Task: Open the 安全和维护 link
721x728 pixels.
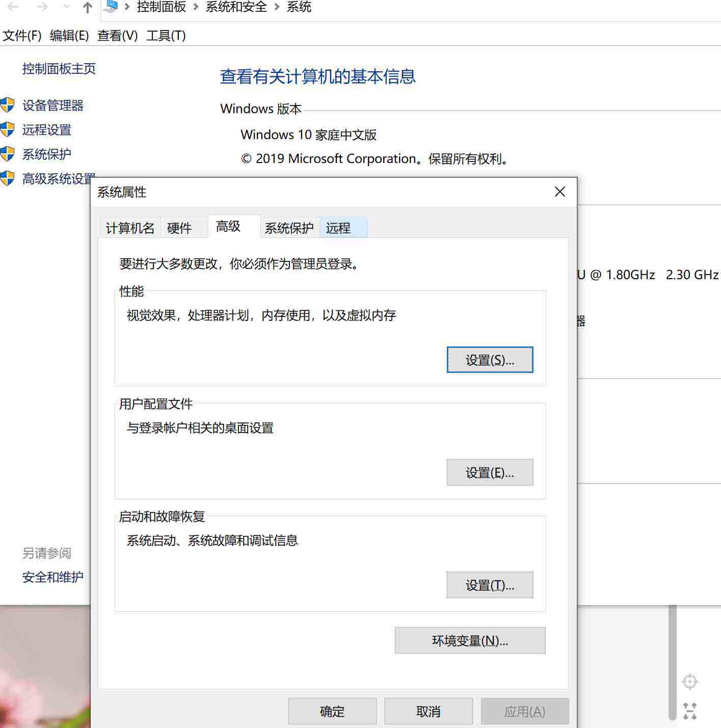Action: click(52, 577)
